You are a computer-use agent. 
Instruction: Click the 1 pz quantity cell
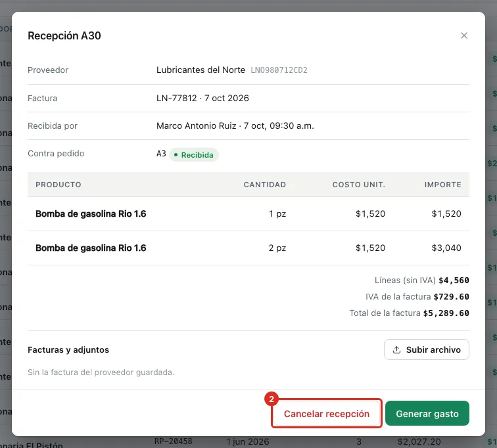pos(277,213)
